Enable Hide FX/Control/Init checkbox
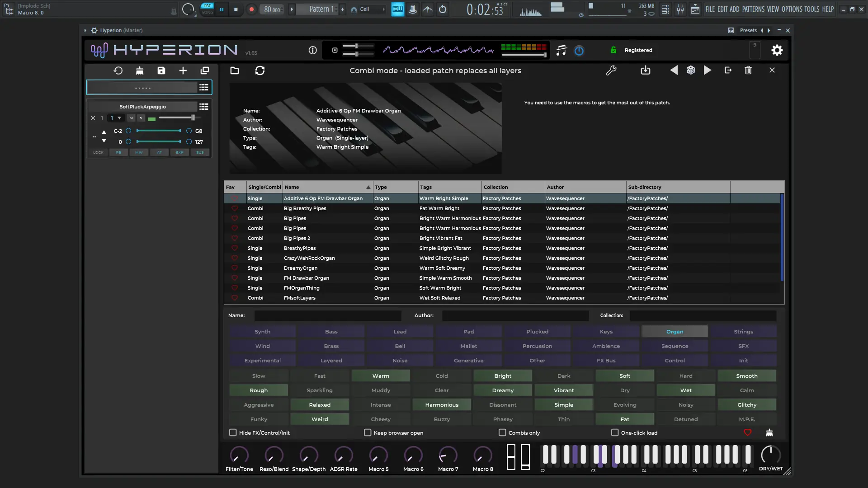The image size is (868, 488). 233,432
